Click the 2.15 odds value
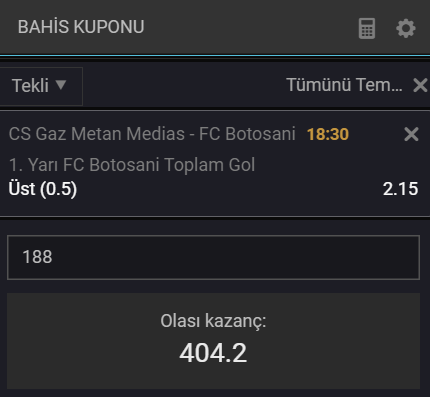430x397 pixels. click(400, 189)
